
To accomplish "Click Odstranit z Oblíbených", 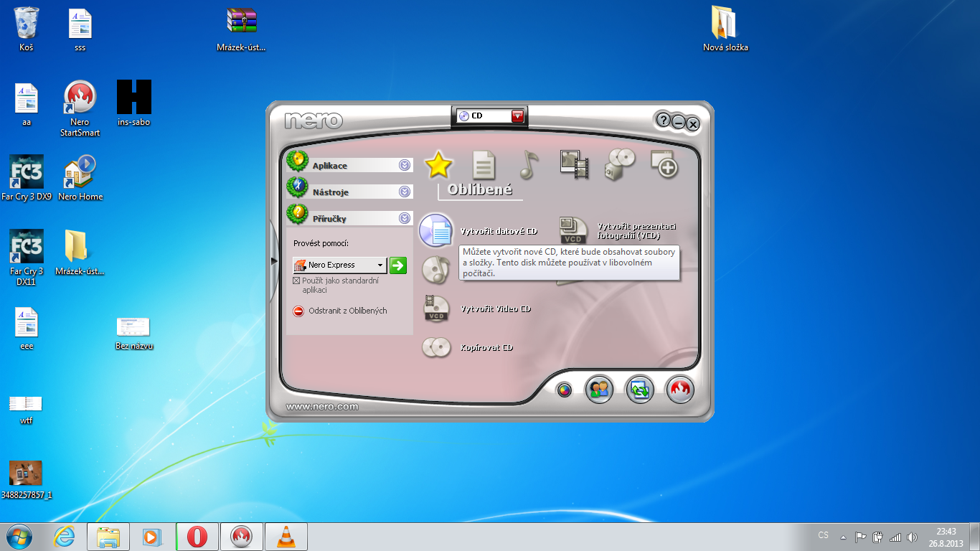I will (x=340, y=311).
